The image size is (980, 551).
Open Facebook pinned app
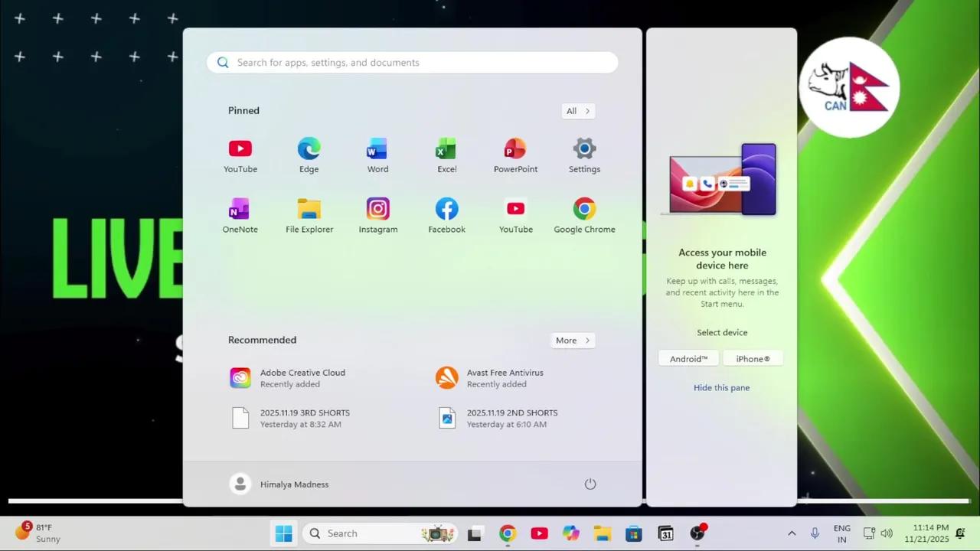446,217
